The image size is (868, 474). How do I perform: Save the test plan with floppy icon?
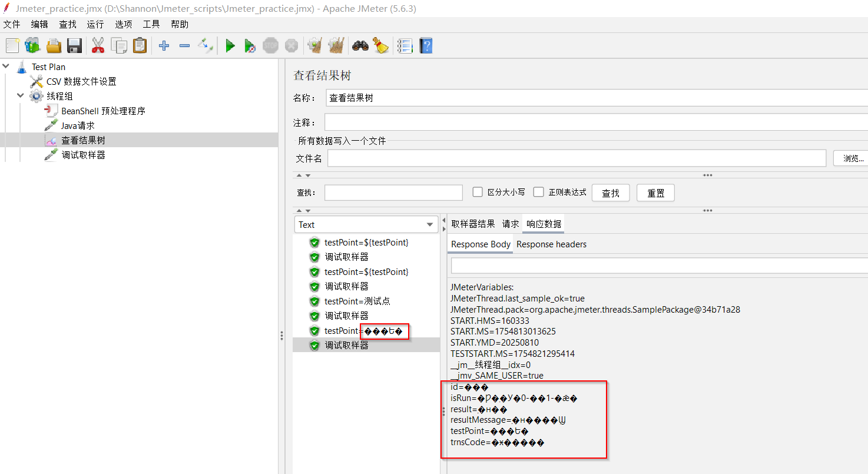click(x=74, y=45)
